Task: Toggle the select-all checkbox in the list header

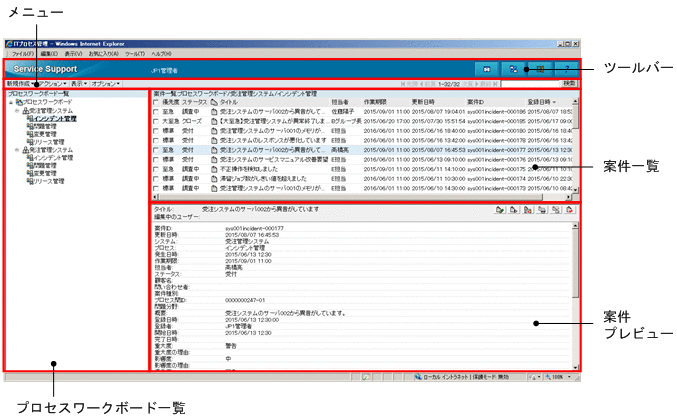Action: tap(156, 102)
